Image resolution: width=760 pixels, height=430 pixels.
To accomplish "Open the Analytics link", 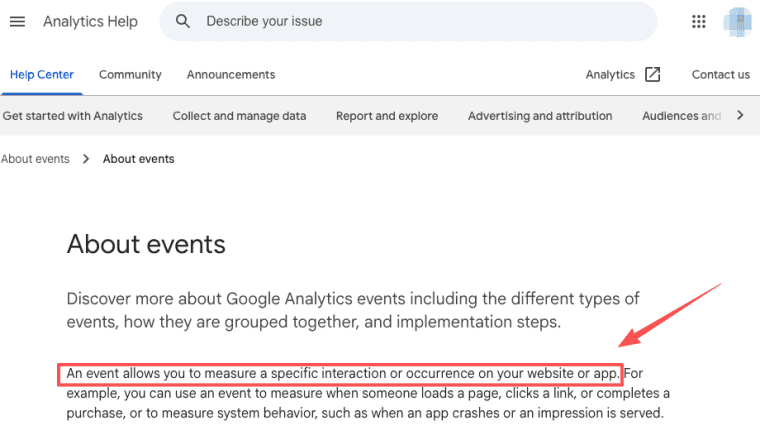I will 610,75.
